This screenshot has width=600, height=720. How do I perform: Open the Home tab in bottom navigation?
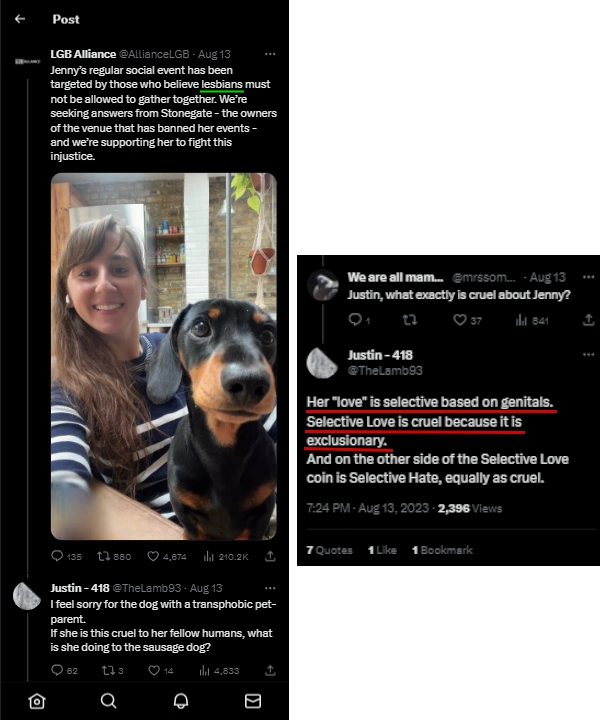37,701
